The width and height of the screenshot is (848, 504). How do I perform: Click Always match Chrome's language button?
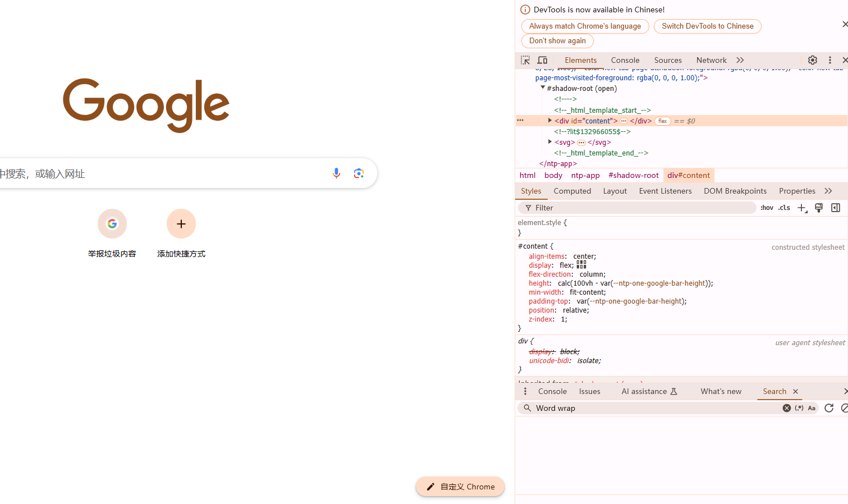585,26
